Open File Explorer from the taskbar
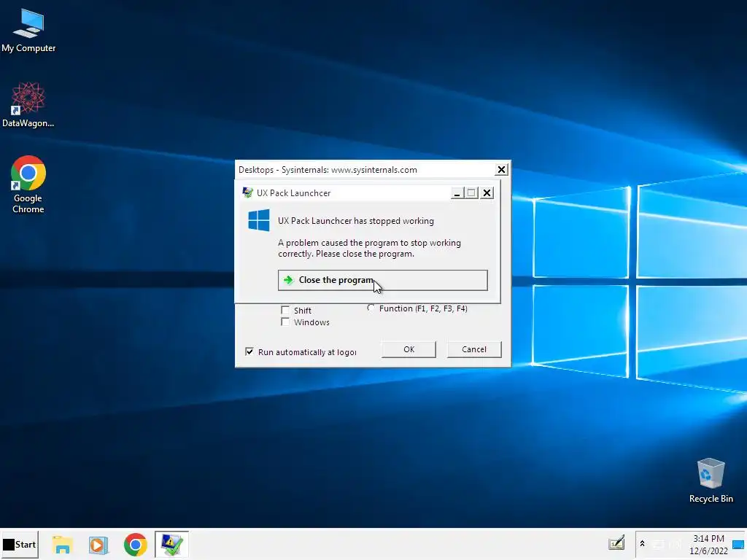Image resolution: width=747 pixels, height=560 pixels. (x=63, y=545)
